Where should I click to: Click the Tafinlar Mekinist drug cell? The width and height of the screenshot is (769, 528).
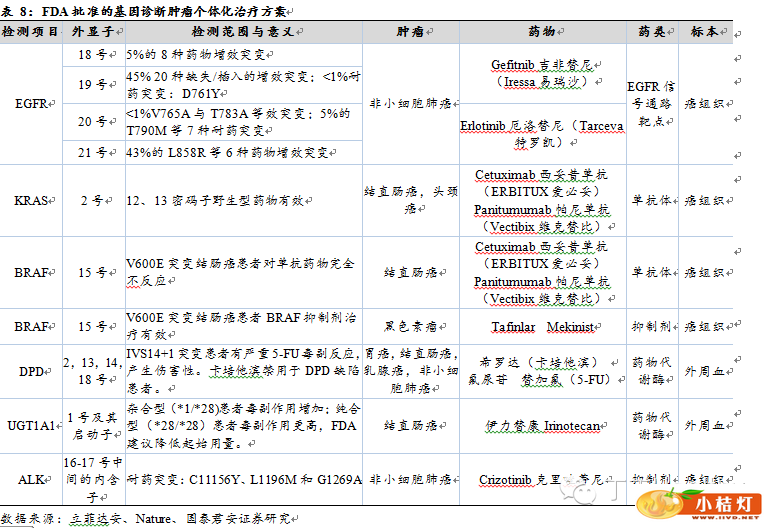tap(541, 327)
